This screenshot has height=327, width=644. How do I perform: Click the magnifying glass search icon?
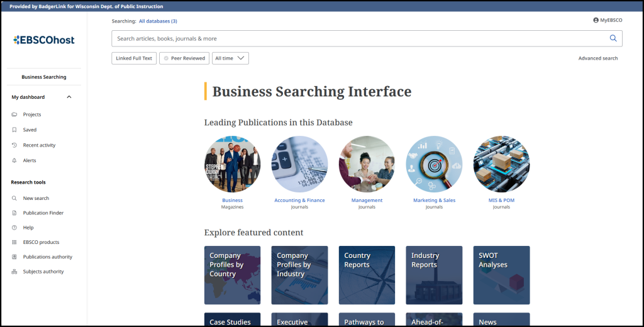(x=613, y=38)
